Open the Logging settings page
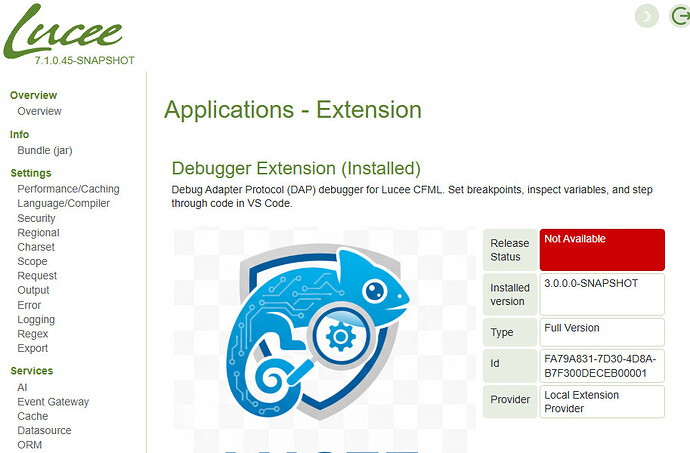The height and width of the screenshot is (453, 690). (36, 320)
